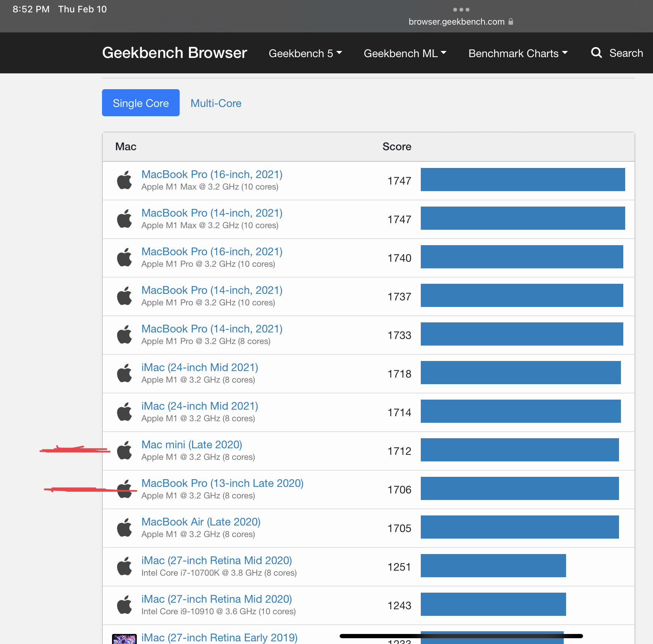
Task: Click Apple logo in the i9-10910 iMac row
Action: tap(124, 605)
